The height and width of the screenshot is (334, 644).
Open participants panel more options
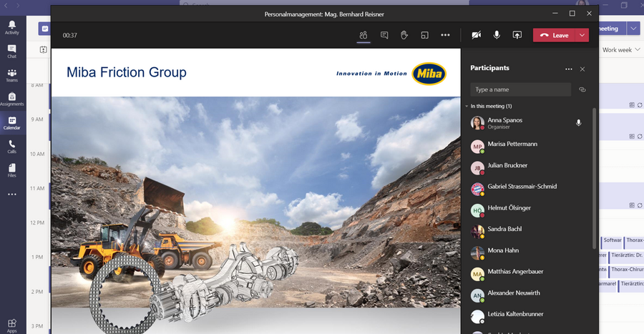click(568, 69)
